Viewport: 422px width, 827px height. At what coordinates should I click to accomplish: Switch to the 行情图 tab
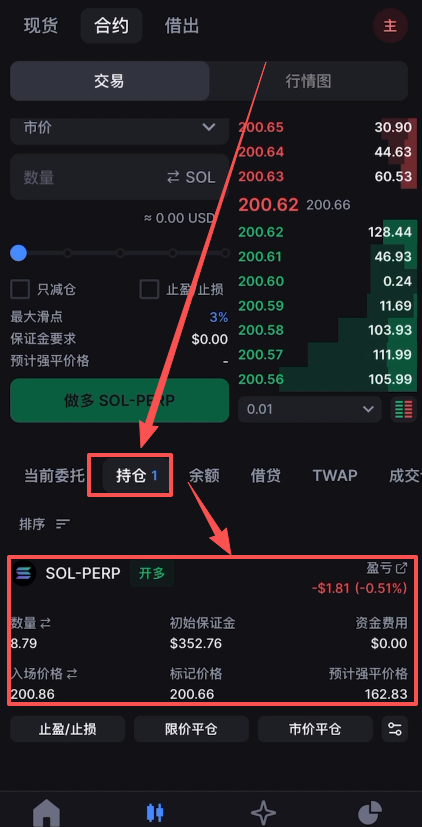coord(308,81)
